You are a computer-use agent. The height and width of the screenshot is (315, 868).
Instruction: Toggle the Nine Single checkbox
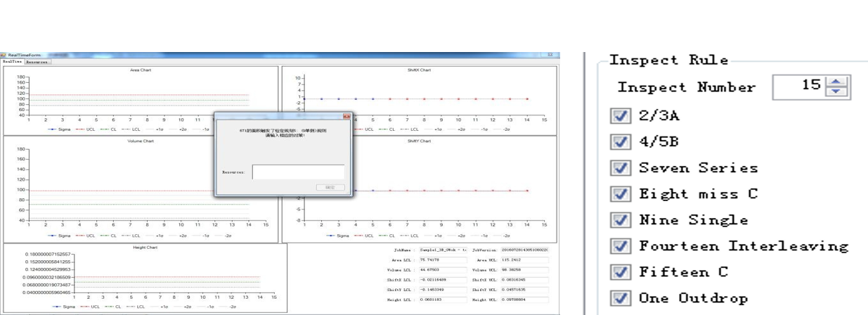point(620,220)
